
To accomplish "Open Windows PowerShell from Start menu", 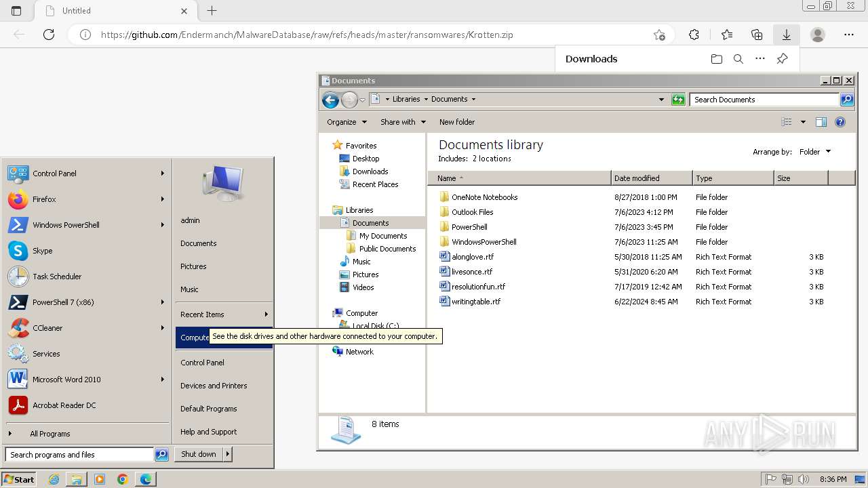I will [x=86, y=225].
